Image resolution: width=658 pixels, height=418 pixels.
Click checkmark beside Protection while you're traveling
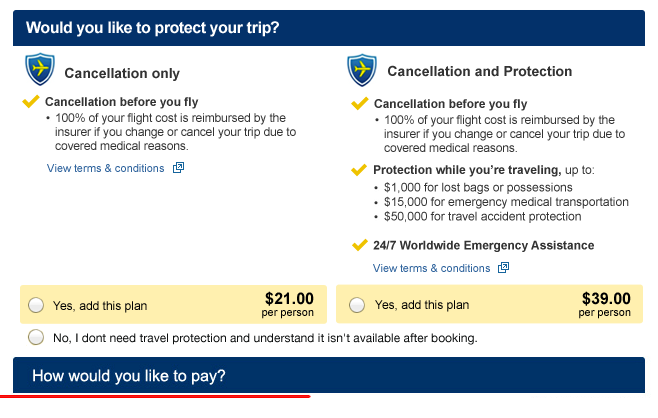pos(359,170)
